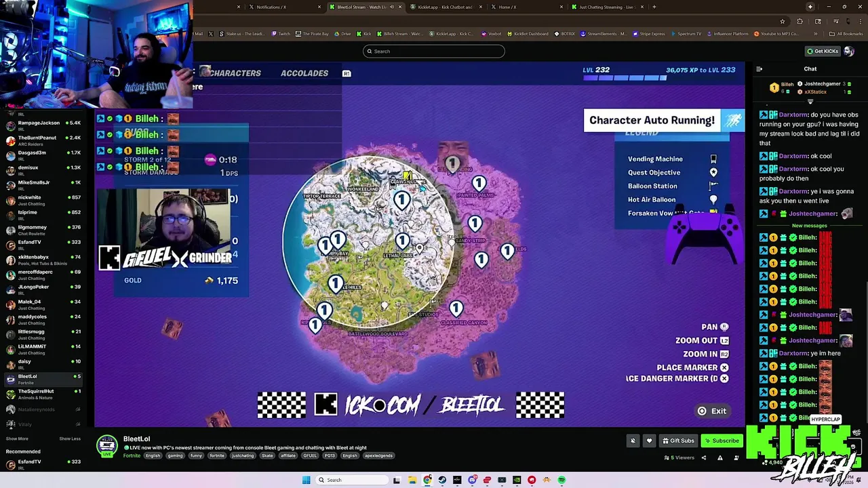This screenshot has height=488, width=868.
Task: Follow channel with the heart icon
Action: (x=649, y=441)
